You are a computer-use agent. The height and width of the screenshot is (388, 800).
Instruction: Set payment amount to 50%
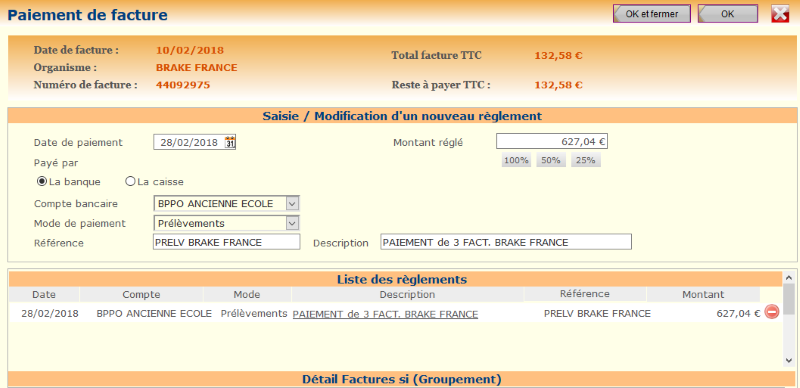tap(551, 160)
